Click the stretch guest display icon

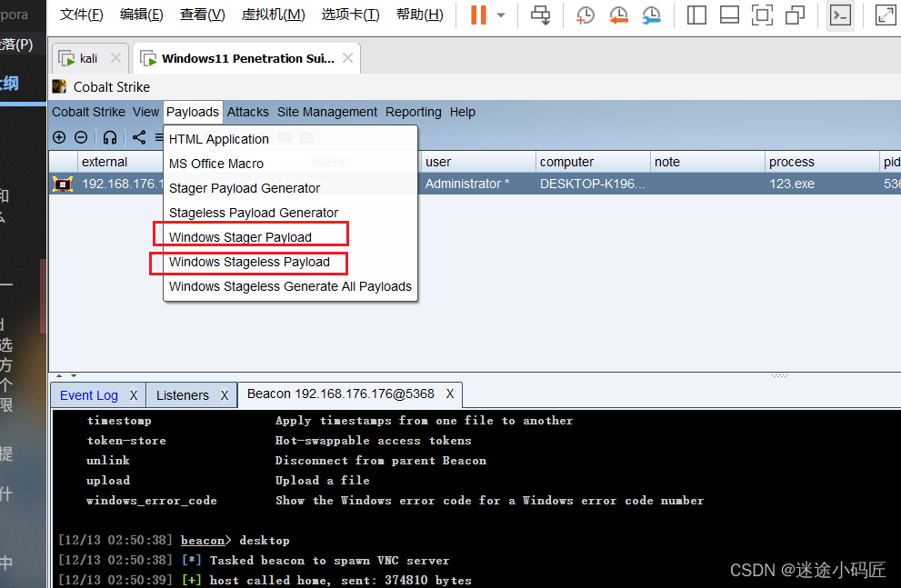886,15
